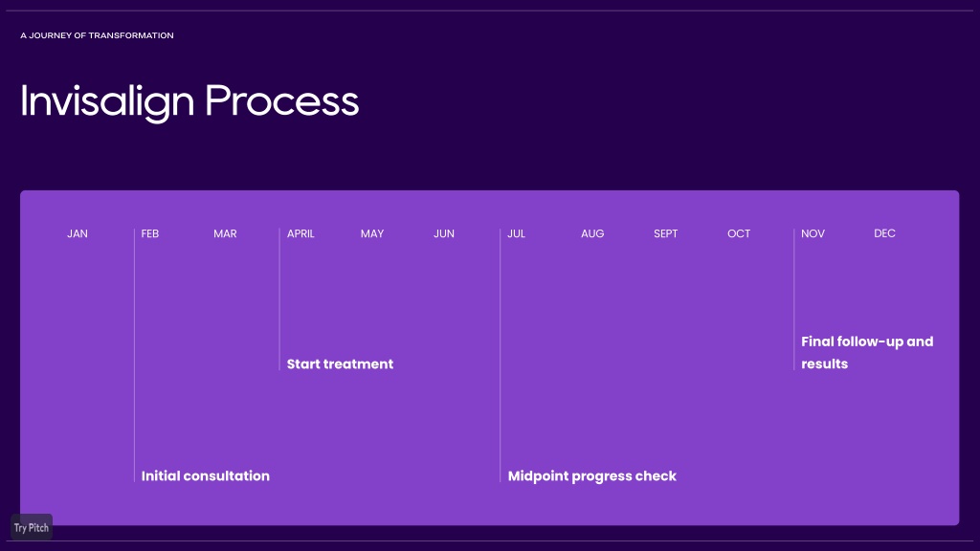This screenshot has width=980, height=551.
Task: Select the JUN month label
Action: (x=444, y=233)
